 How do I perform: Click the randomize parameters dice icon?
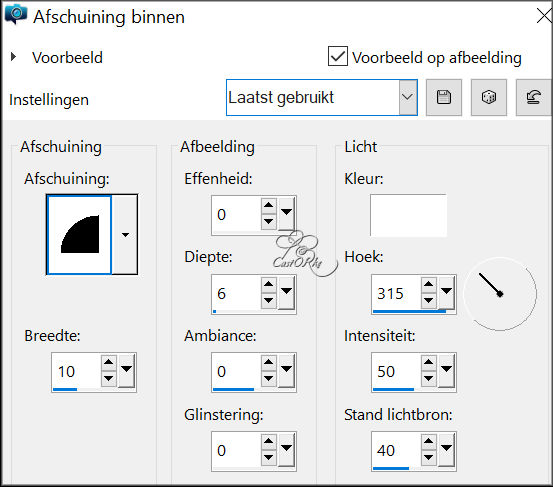[489, 97]
